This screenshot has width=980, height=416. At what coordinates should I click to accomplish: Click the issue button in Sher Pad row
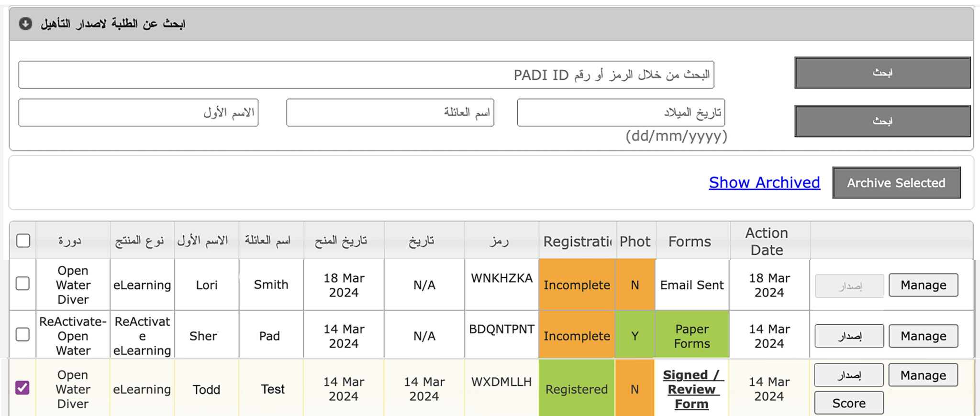coord(849,336)
